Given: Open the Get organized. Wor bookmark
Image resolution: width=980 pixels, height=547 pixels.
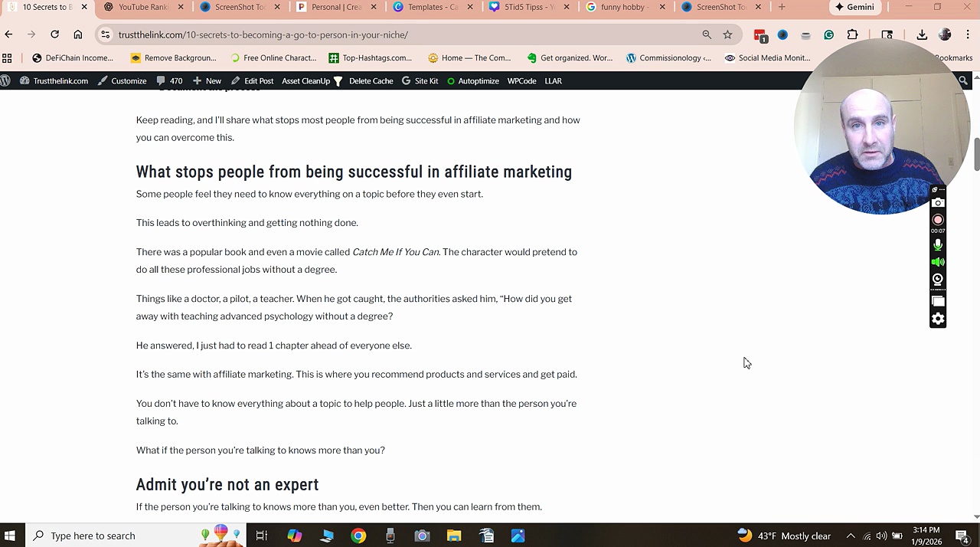Looking at the screenshot, I should coord(570,57).
